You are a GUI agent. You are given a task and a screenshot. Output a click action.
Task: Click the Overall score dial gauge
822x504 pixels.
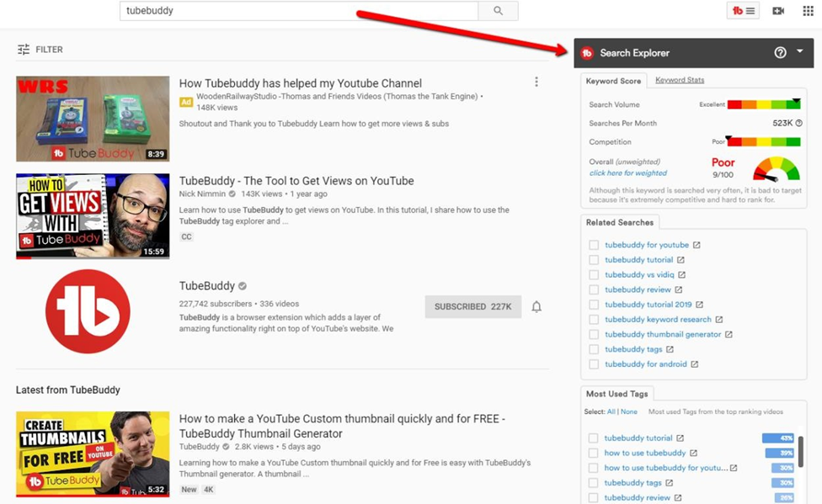tap(777, 168)
